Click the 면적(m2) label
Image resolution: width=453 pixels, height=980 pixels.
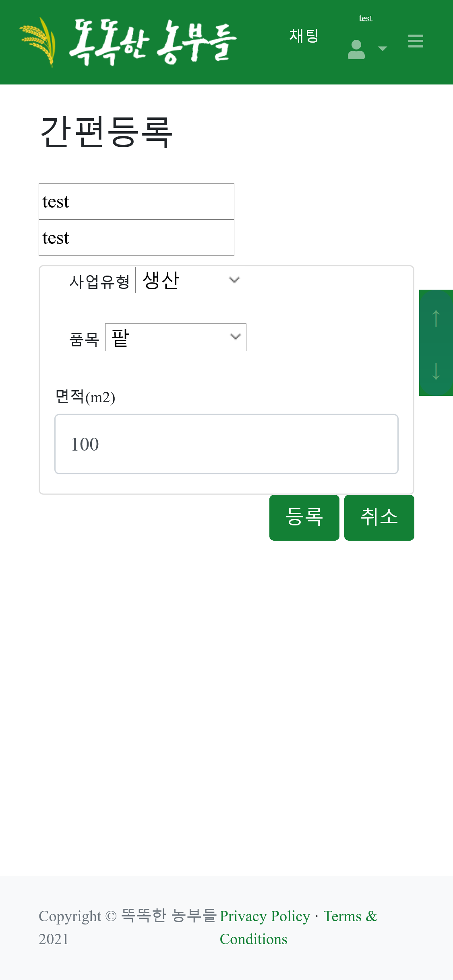tap(85, 397)
